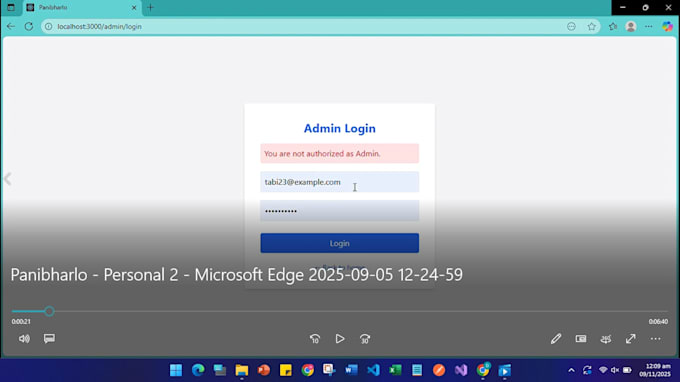The image size is (680, 382).
Task: Open the orange Postman icon on taskbar
Action: 439,370
